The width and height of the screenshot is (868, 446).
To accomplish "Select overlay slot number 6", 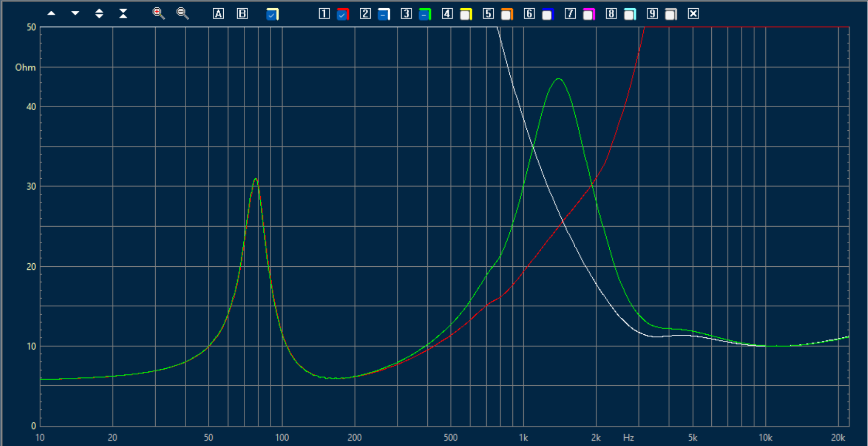I will (x=529, y=14).
